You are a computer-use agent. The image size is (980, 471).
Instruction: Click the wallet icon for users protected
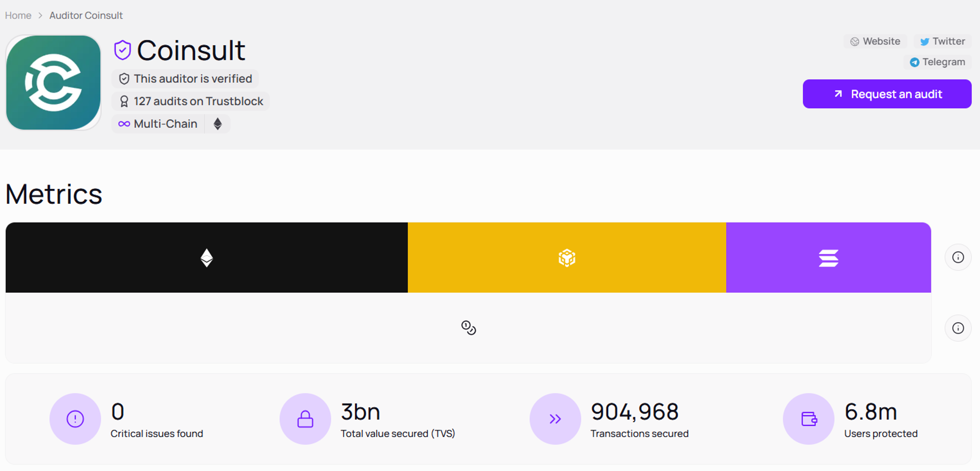[x=808, y=419]
